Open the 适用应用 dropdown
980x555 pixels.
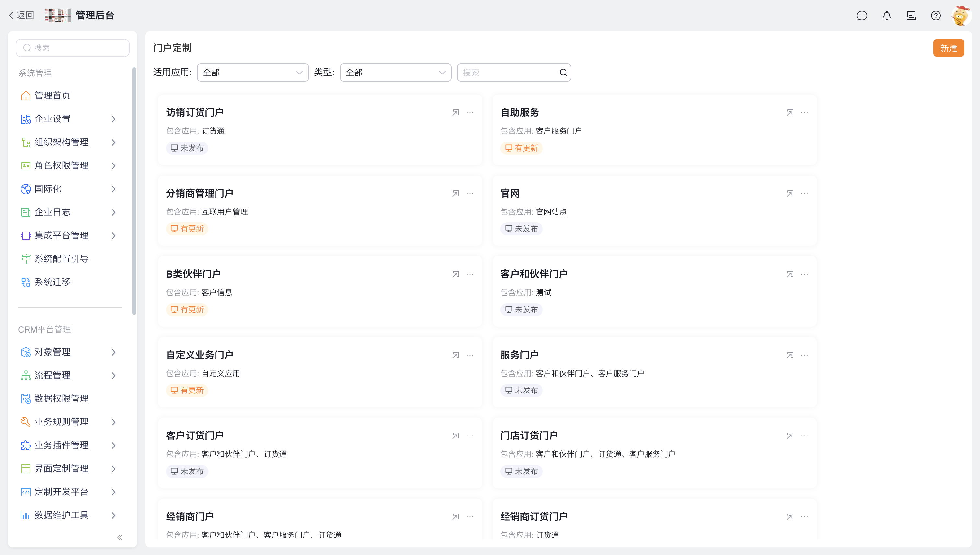pos(252,73)
